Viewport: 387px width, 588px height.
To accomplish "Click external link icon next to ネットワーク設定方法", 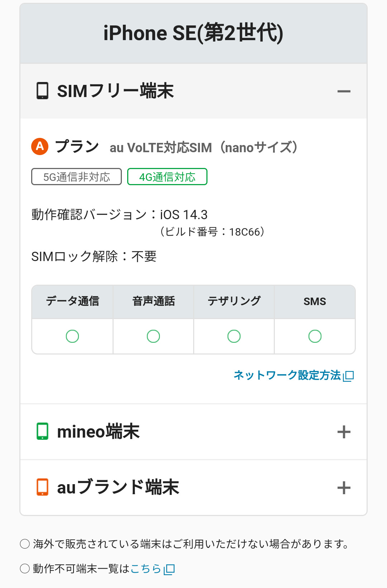I will 349,376.
